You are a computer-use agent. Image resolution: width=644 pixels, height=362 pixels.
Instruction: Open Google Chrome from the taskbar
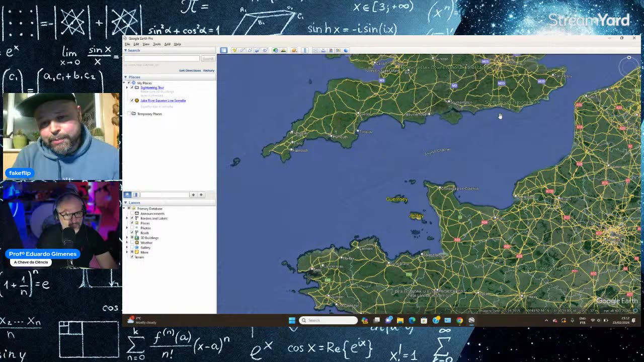pos(459,320)
